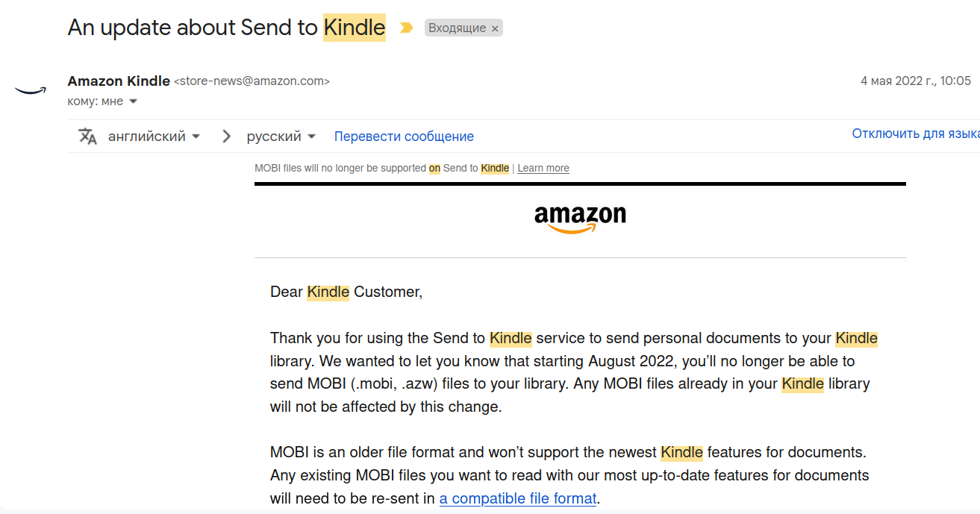Screen dimensions: 980x514
Task: Click the yellow importance marker by the subject
Action: [x=406, y=28]
